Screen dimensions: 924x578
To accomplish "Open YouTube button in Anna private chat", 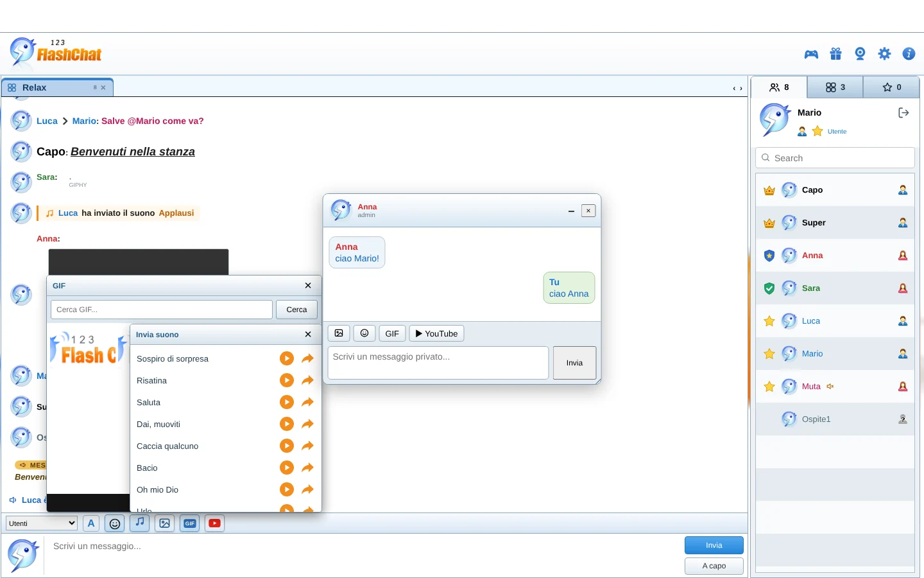I will (x=436, y=333).
